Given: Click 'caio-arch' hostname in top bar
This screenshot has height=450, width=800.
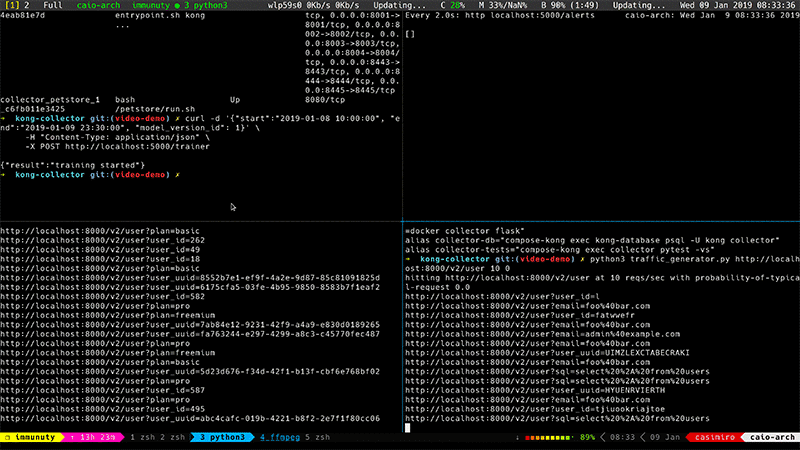Looking at the screenshot, I should point(98,5).
